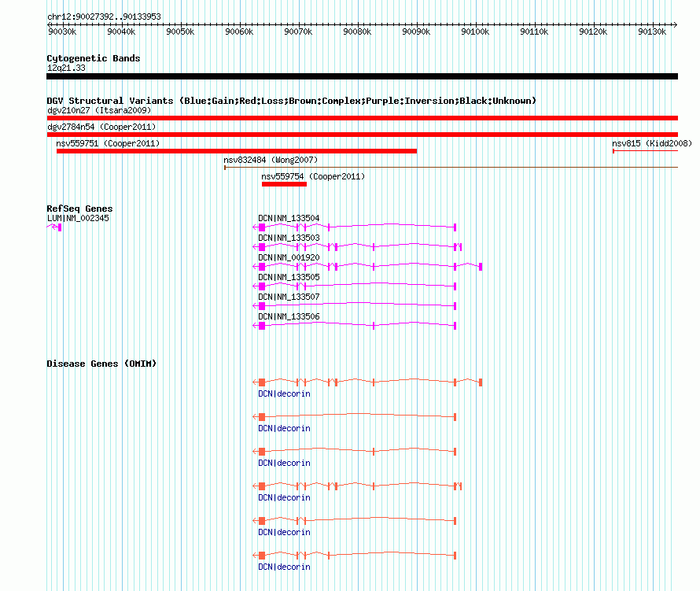This screenshot has width=700, height=591.
Task: Click the DCN|NM_133506 transcript label
Action: pos(289,316)
